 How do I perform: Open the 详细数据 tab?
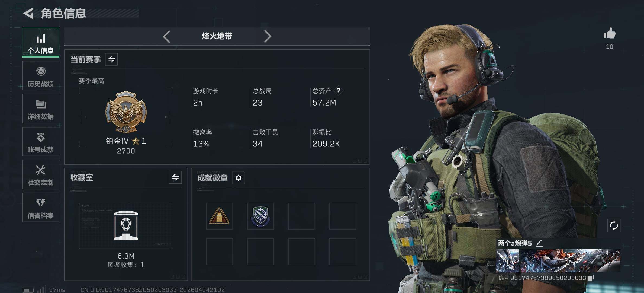pyautogui.click(x=41, y=109)
